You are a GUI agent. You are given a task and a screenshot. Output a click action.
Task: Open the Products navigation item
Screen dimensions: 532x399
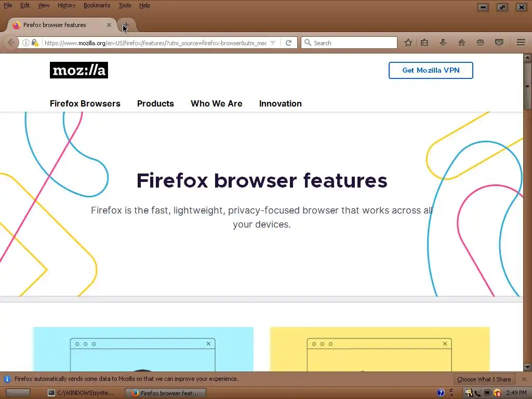[x=155, y=103]
